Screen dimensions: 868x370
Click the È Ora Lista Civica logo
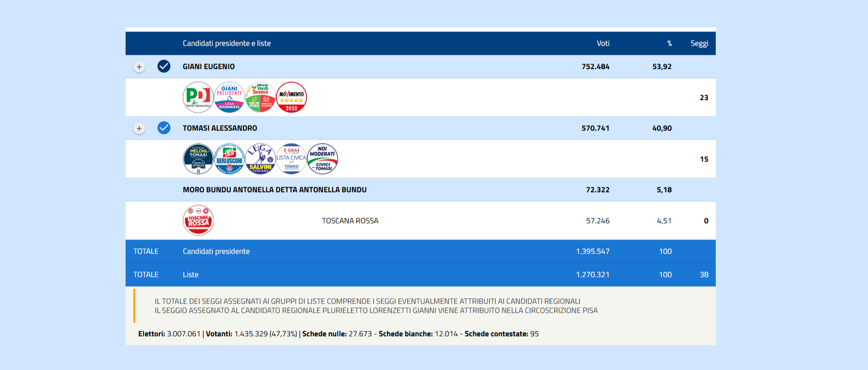point(291,159)
